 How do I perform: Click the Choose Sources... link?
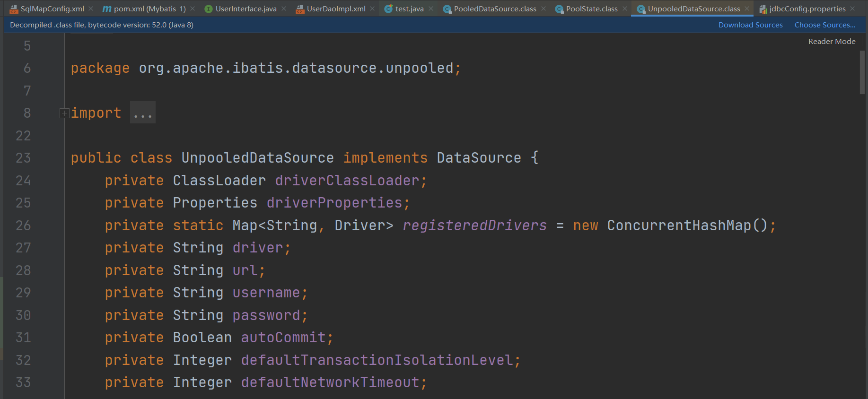tap(824, 25)
